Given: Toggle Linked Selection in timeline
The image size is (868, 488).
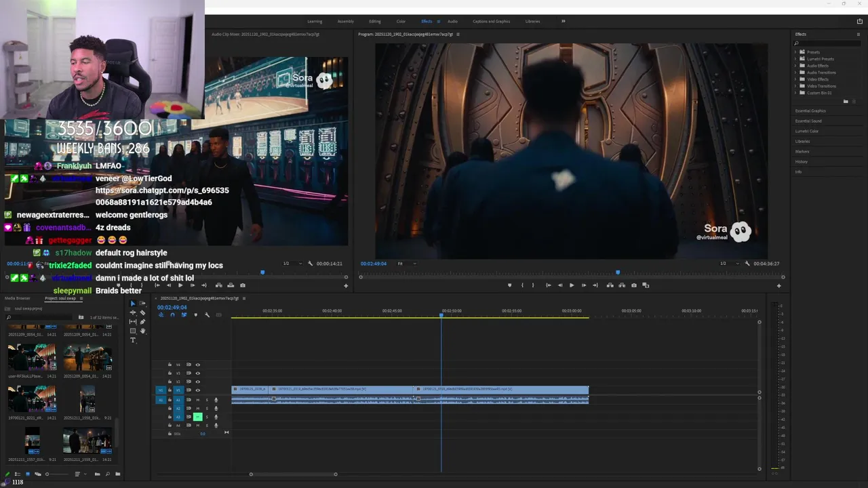Looking at the screenshot, I should click(x=184, y=314).
